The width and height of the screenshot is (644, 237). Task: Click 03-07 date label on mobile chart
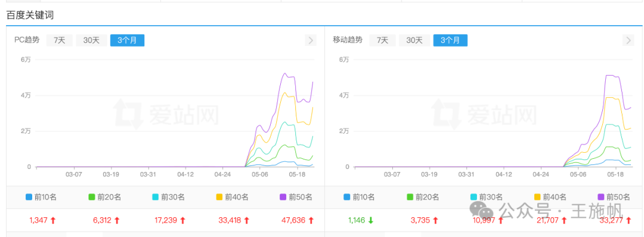[x=392, y=174]
